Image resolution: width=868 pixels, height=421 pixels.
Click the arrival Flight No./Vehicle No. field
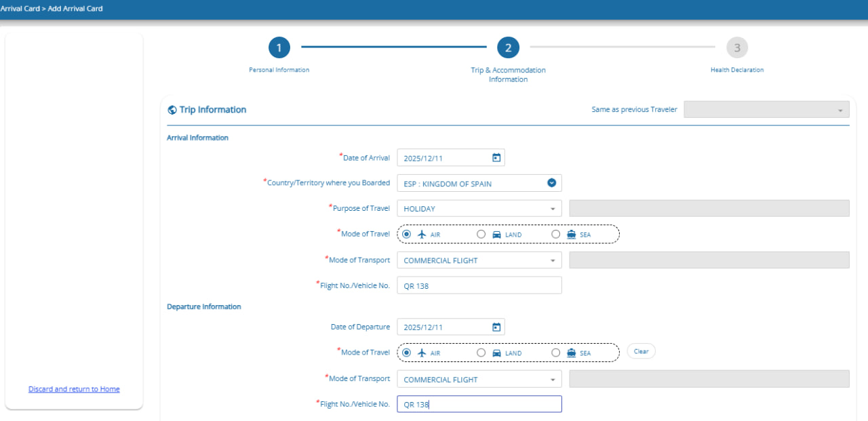point(479,285)
